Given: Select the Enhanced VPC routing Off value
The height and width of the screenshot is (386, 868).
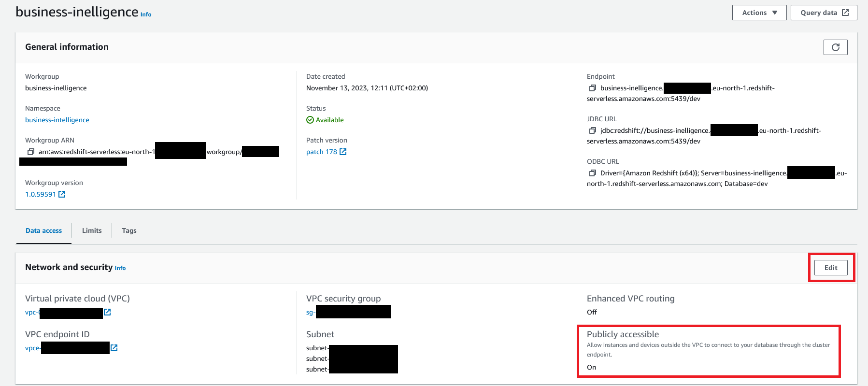Looking at the screenshot, I should pyautogui.click(x=592, y=312).
